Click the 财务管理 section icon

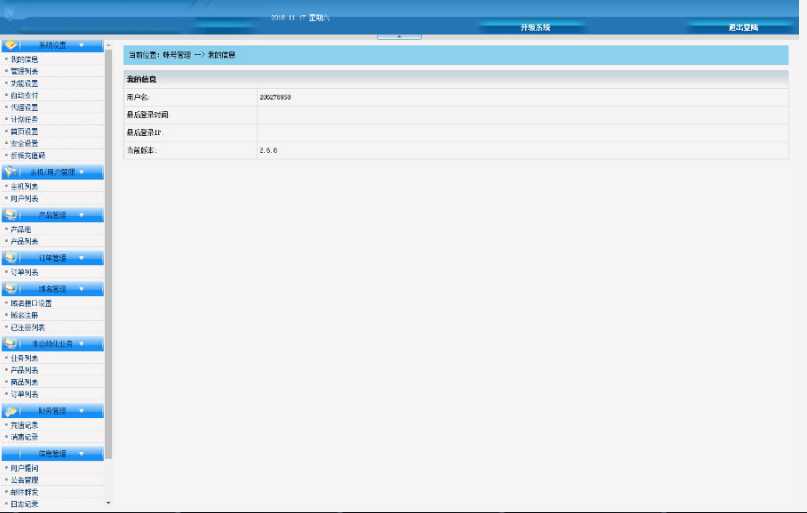pos(11,411)
